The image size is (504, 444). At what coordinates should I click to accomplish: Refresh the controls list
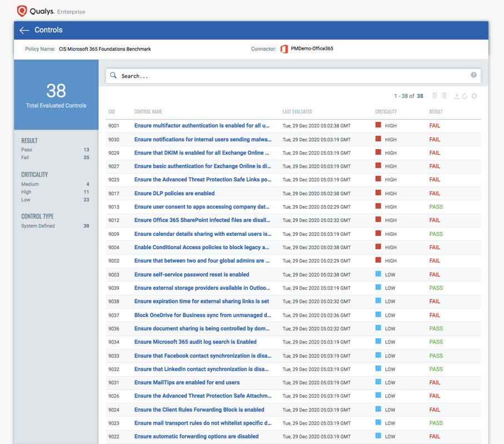coord(465,96)
